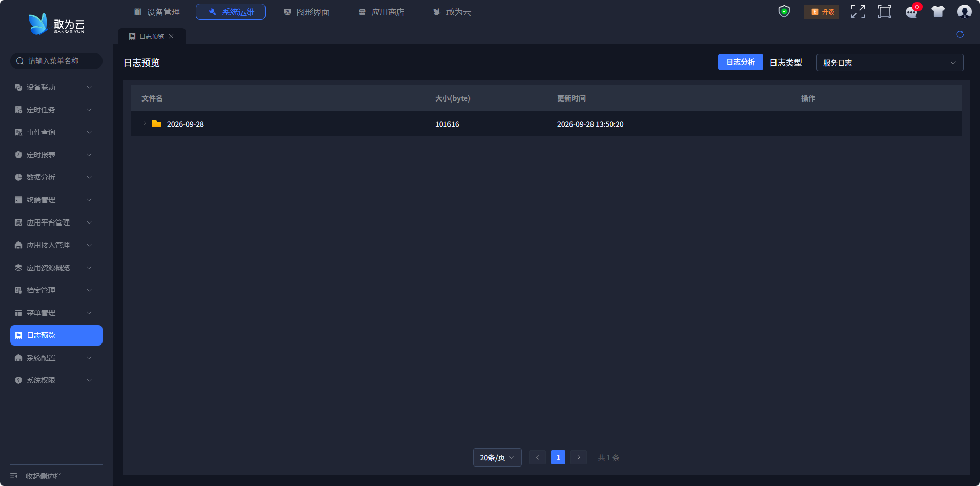Screen dimensions: 980x486
Task: Switch to the 设备管理 top tab
Action: [x=157, y=12]
